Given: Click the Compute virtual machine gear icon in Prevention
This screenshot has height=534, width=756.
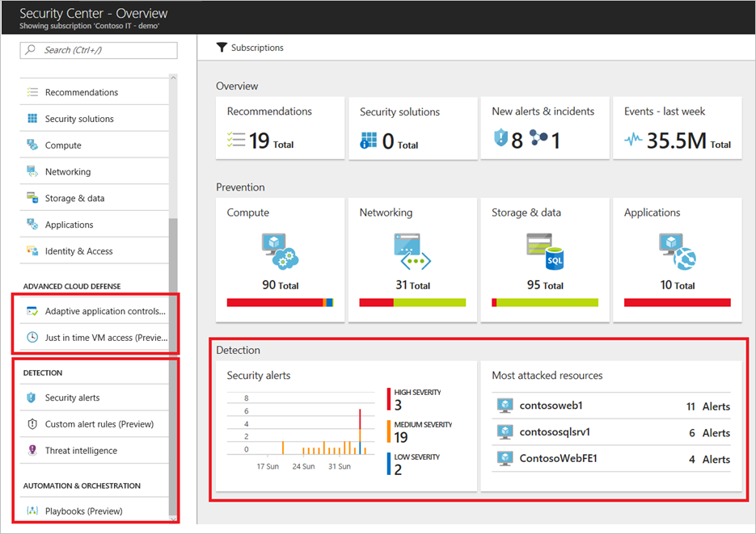Looking at the screenshot, I should (280, 251).
